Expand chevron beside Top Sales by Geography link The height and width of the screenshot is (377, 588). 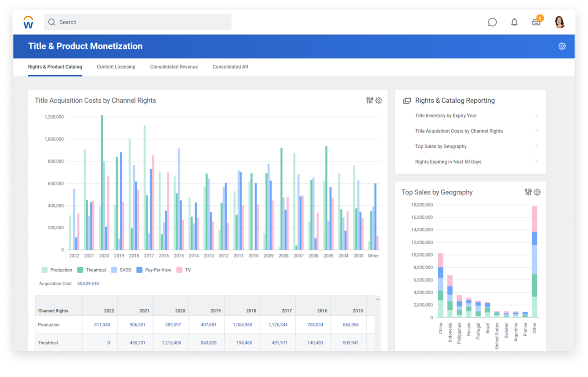click(x=536, y=146)
